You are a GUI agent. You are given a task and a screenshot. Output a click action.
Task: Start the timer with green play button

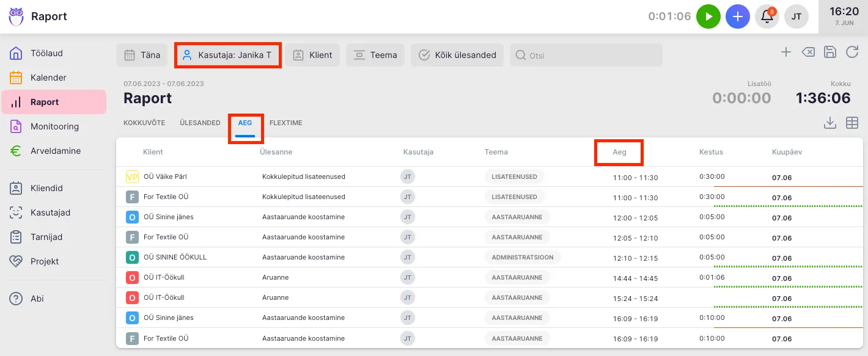[708, 16]
